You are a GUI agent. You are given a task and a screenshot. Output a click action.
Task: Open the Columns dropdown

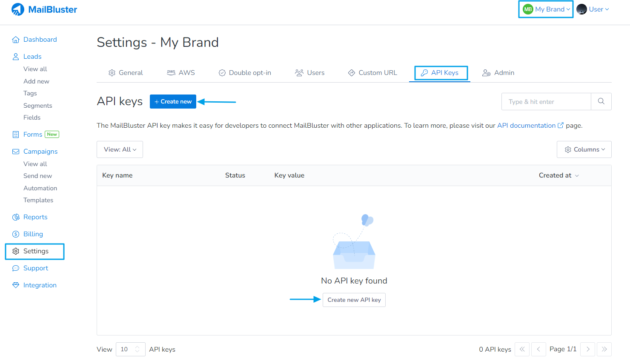pyautogui.click(x=584, y=149)
